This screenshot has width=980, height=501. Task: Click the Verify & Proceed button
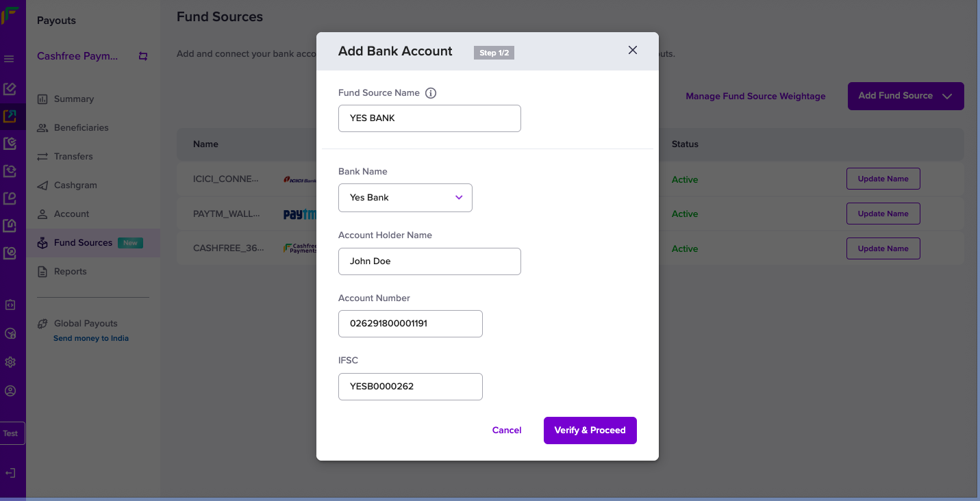pos(590,431)
